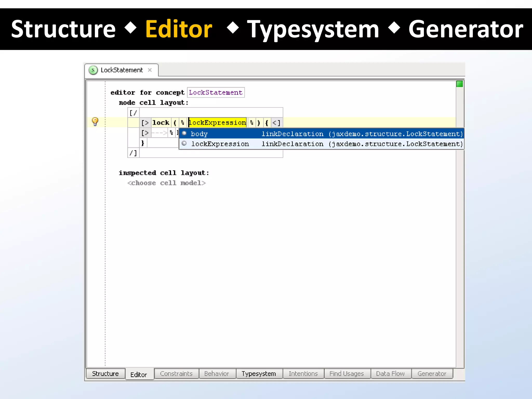
Task: Click 'editor for concept' text
Action: 147,92
